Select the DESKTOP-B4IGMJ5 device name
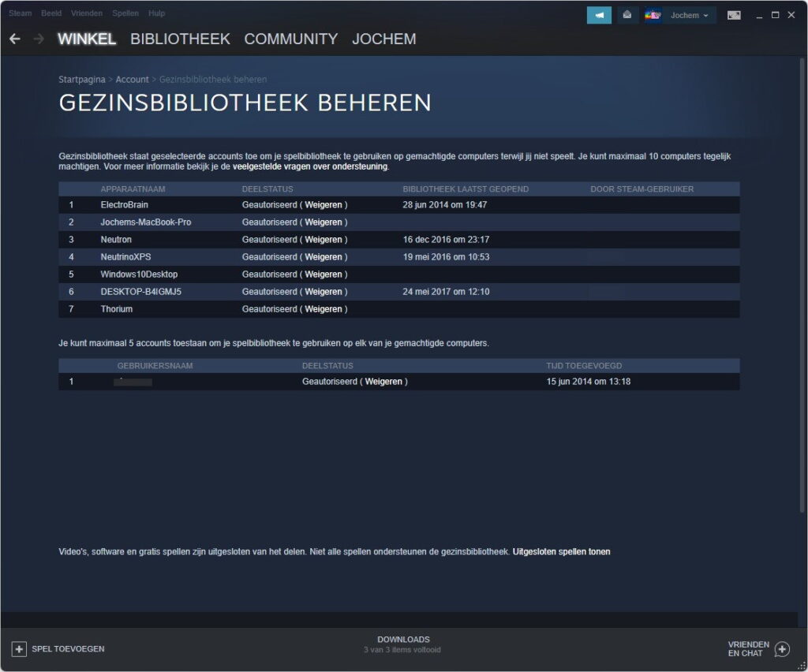The image size is (808, 672). pos(140,292)
